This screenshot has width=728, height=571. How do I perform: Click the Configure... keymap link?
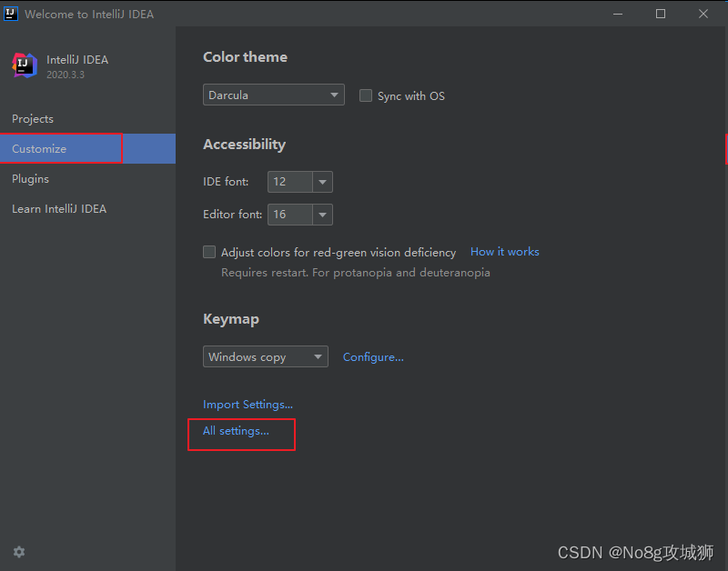point(373,357)
